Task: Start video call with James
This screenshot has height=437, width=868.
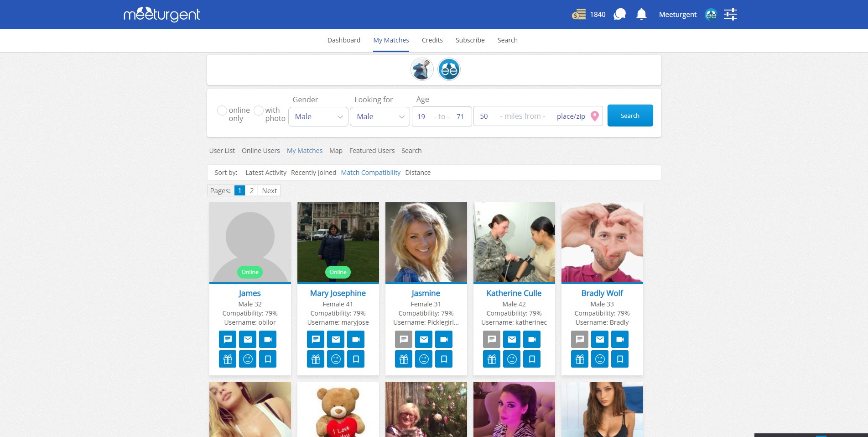Action: (268, 339)
